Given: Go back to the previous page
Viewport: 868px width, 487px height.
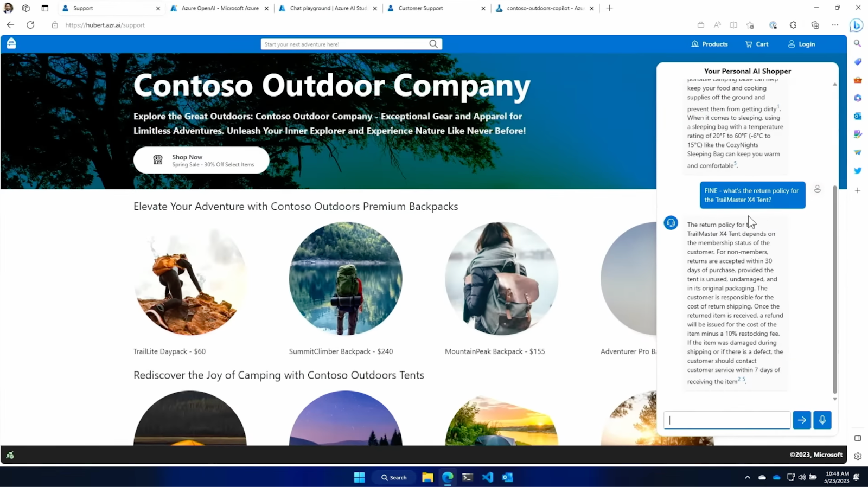Looking at the screenshot, I should click(10, 25).
